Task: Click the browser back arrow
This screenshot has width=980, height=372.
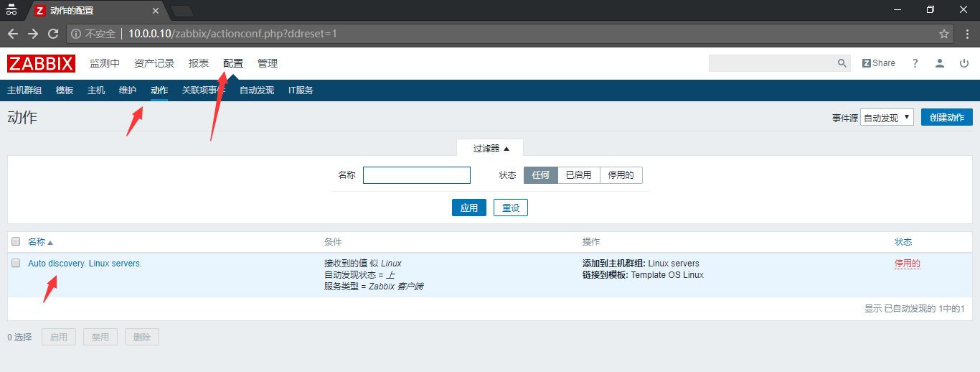Action: 13,34
